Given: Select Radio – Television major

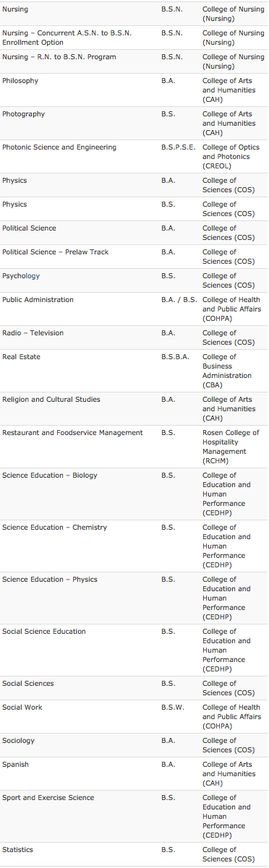Looking at the screenshot, I should point(33,333).
